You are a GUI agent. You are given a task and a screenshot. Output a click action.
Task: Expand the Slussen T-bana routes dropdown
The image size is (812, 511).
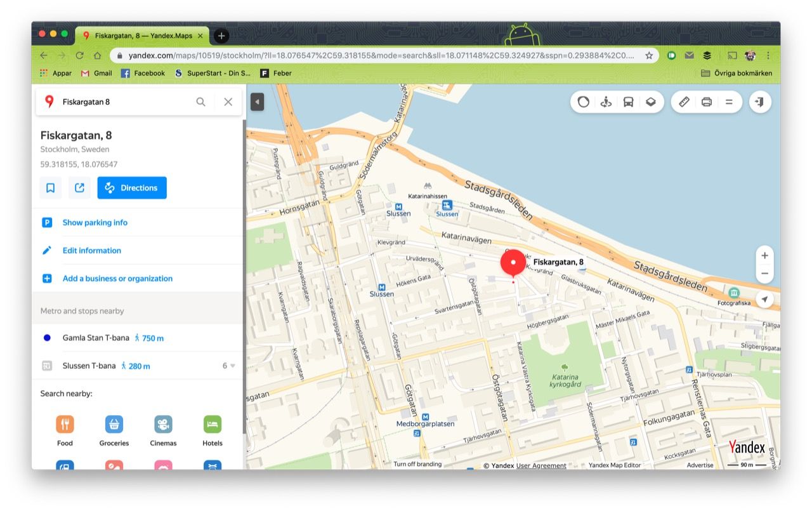point(228,366)
